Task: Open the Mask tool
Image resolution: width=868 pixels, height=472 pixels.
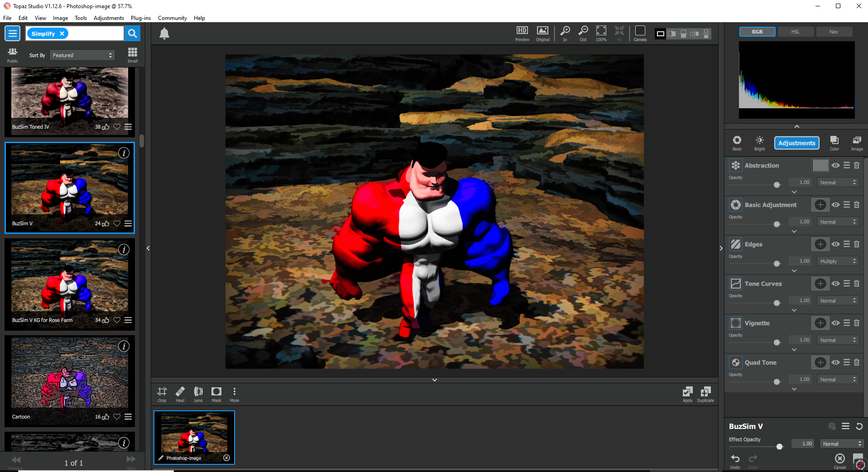Action: tap(216, 394)
